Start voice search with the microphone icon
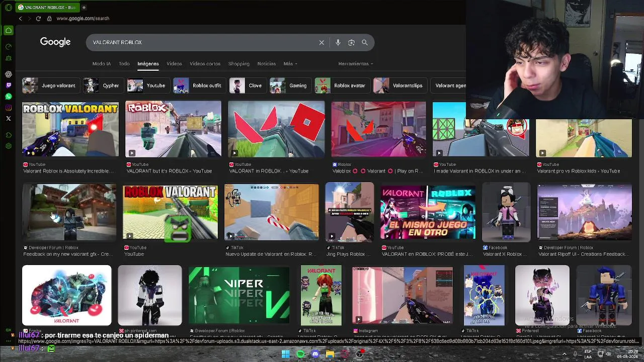644x362 pixels. click(x=338, y=43)
